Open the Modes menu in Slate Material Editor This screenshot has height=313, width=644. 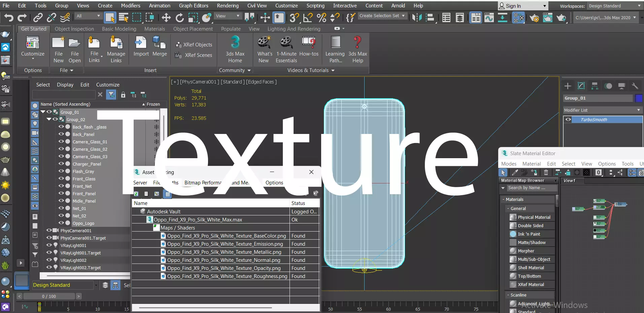coord(509,164)
